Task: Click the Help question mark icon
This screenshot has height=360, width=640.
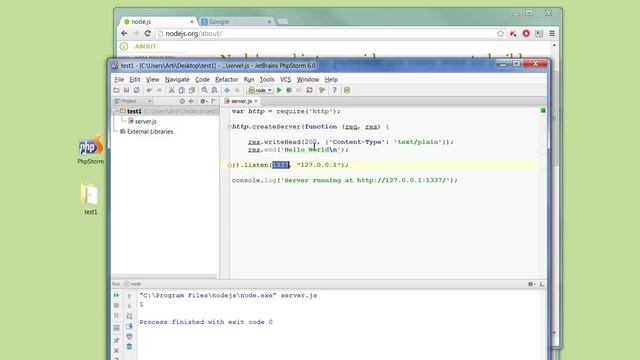Action: (334, 90)
